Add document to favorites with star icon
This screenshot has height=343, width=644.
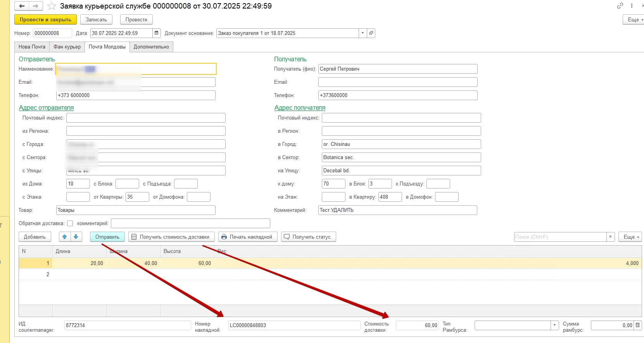tap(52, 6)
